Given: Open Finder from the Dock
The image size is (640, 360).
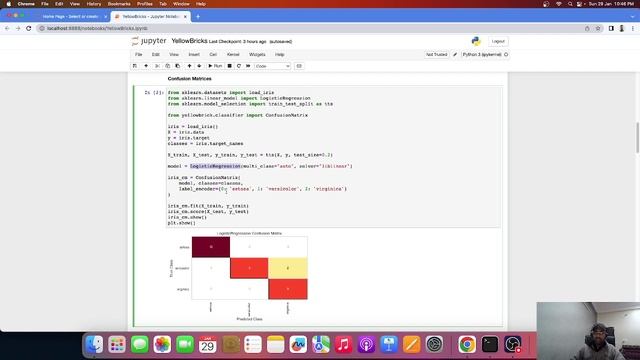Looking at the screenshot, I should [x=94, y=344].
